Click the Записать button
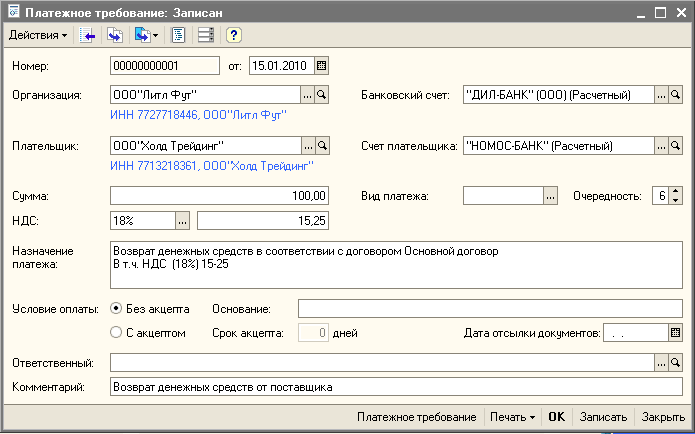This screenshot has height=434, width=695. pyautogui.click(x=603, y=417)
